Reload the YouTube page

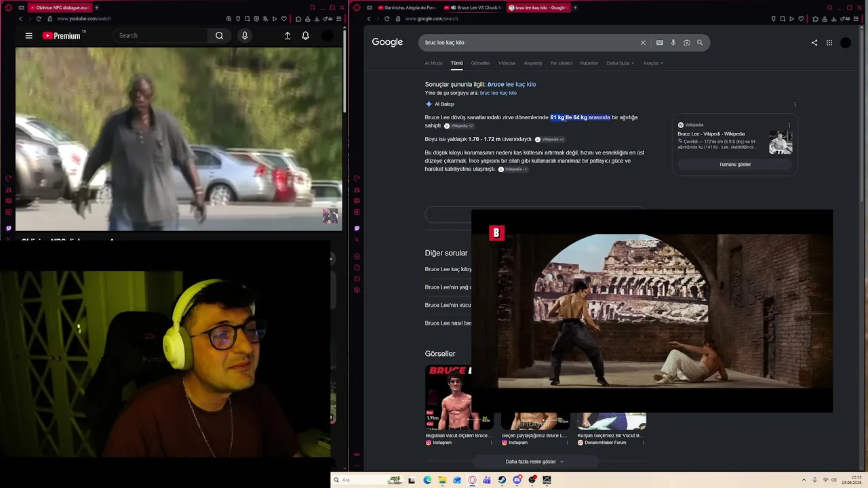39,19
